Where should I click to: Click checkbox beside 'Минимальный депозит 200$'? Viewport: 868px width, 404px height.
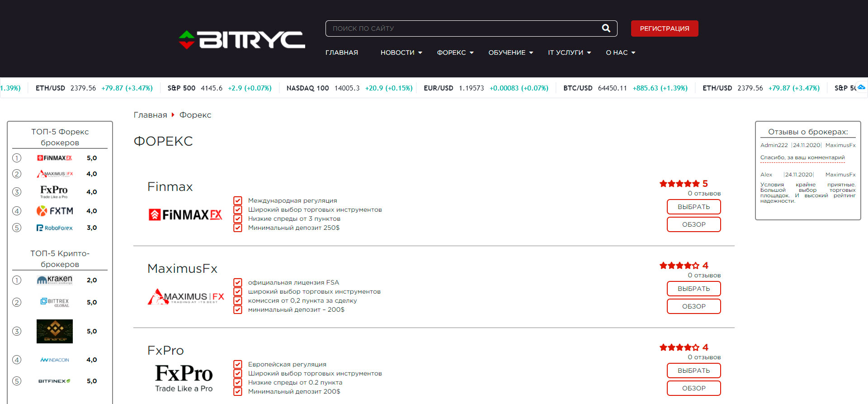238,391
